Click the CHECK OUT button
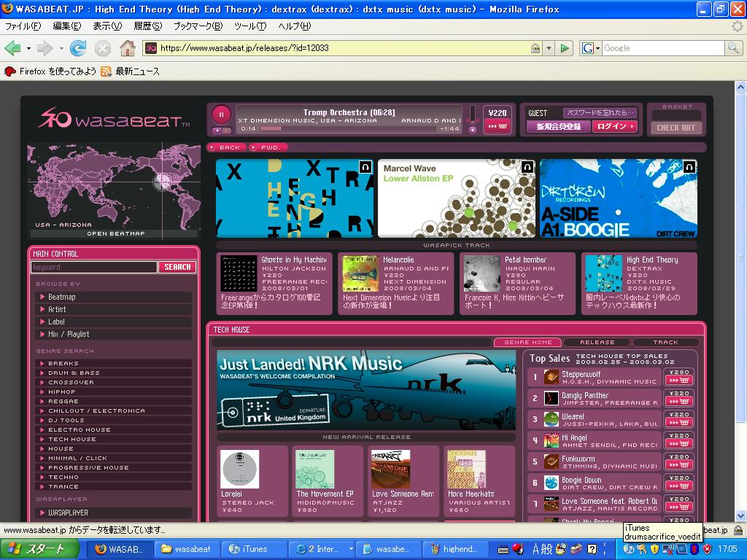 click(x=676, y=128)
